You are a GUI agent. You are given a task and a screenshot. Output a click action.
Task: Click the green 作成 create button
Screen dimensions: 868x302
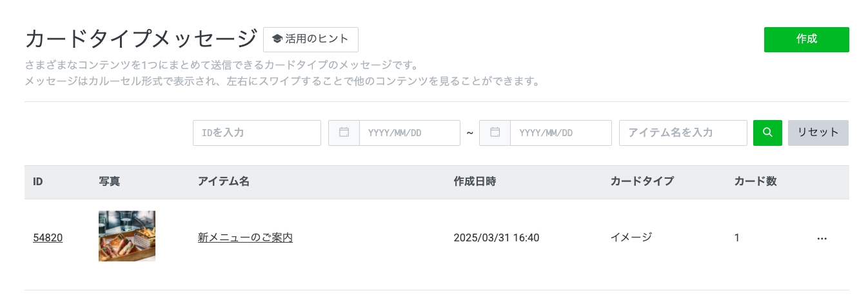[806, 39]
